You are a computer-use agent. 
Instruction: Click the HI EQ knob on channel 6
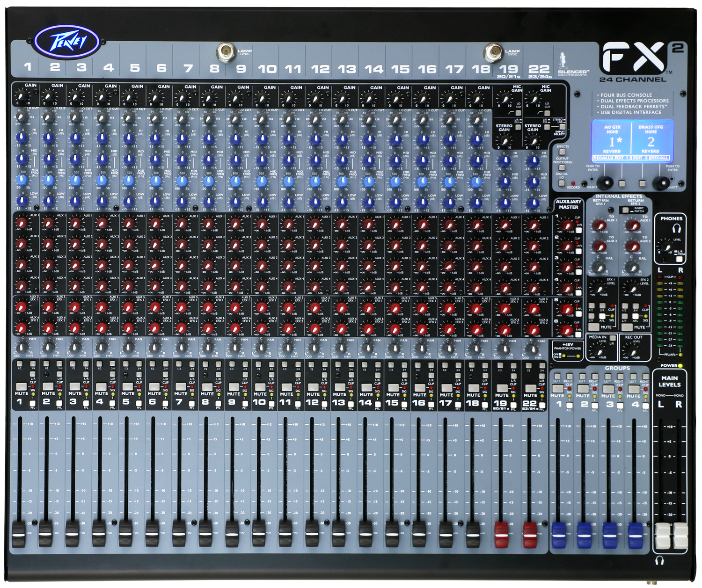pyautogui.click(x=155, y=138)
